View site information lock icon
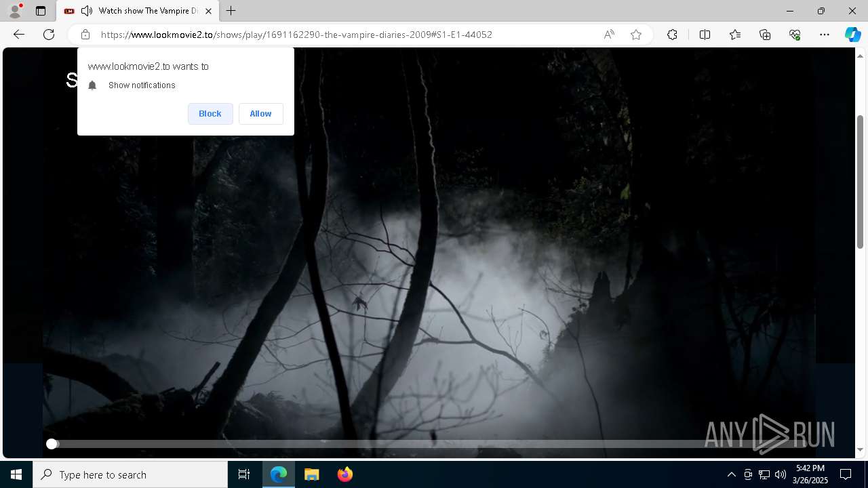Viewport: 868px width, 488px height. click(85, 35)
